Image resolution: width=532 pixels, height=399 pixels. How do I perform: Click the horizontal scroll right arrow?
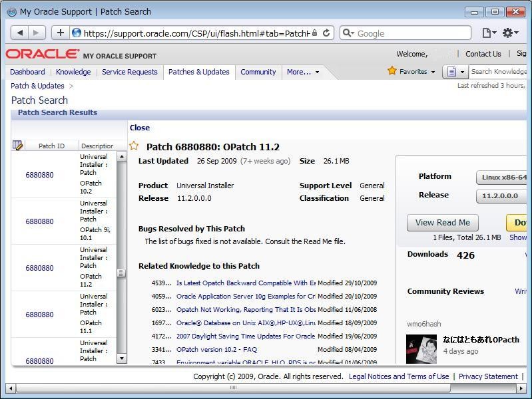click(x=521, y=388)
